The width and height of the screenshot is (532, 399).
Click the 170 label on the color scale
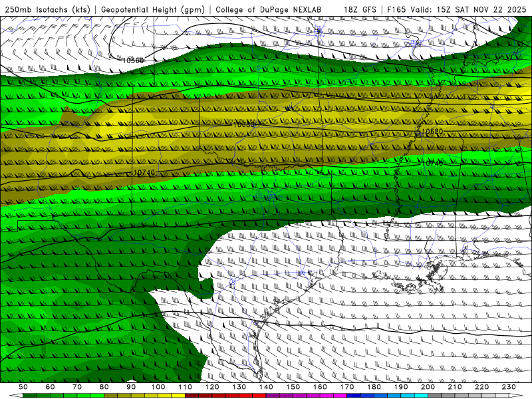pos(347,387)
